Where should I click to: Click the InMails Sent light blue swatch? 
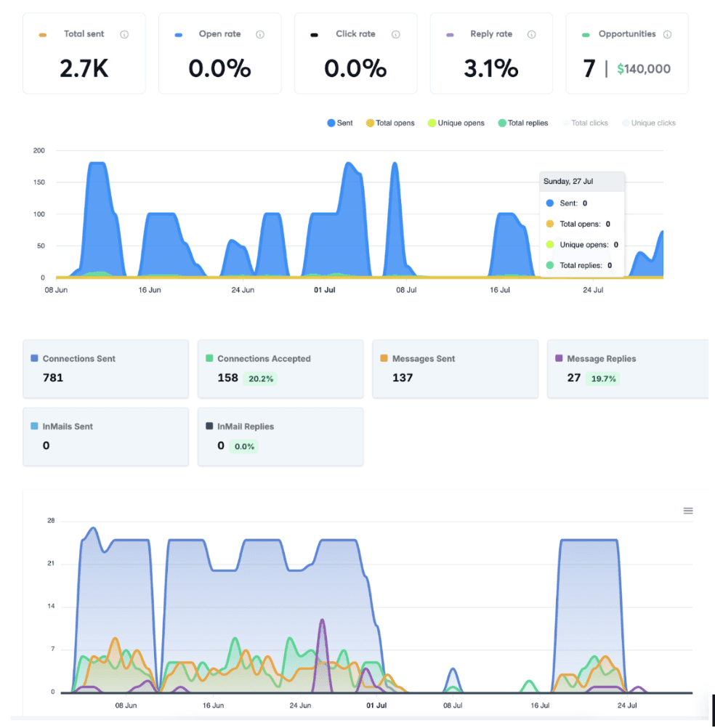coord(34,426)
